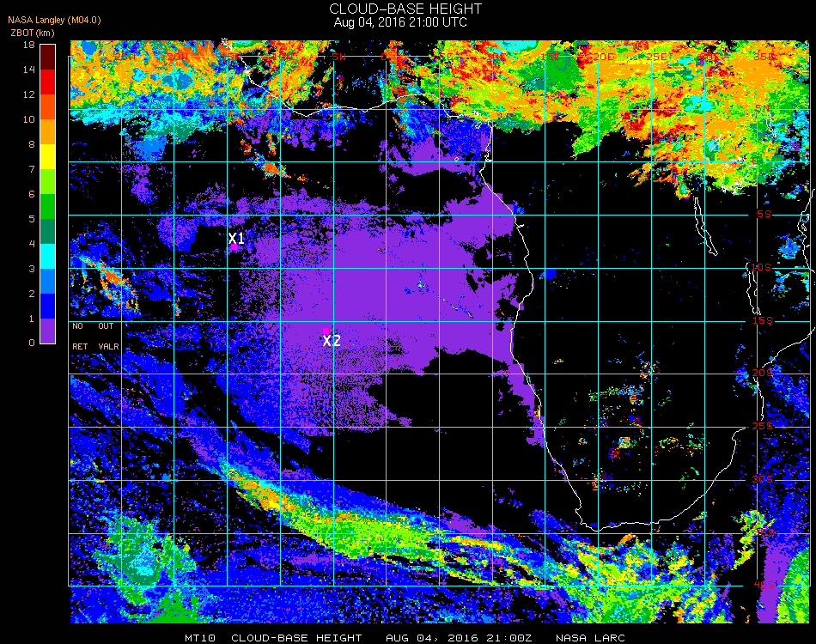Select the yellow 7-8 km legend swatch
Screen dimensions: 816x644
point(47,156)
